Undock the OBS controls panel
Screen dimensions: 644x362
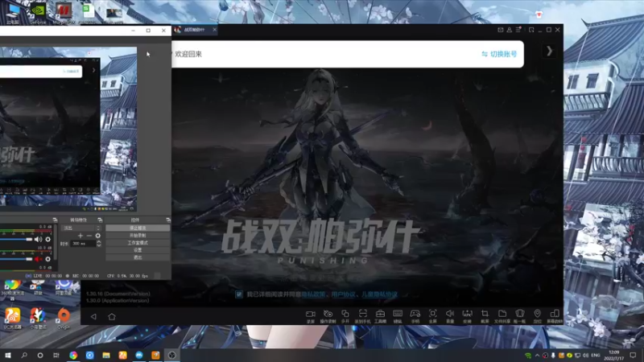tap(168, 220)
